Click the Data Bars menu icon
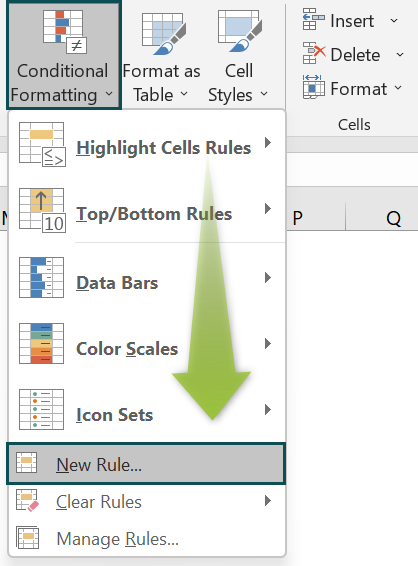The width and height of the screenshot is (418, 566). point(42,277)
